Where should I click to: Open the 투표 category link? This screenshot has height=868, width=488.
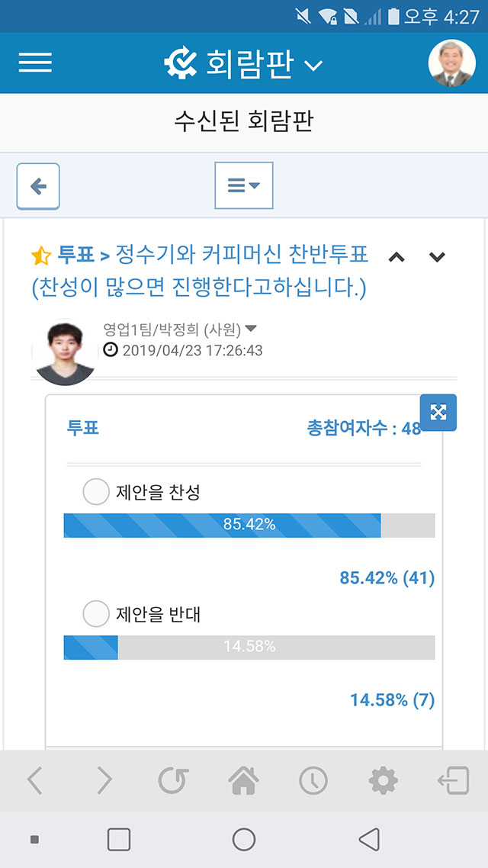tap(75, 256)
